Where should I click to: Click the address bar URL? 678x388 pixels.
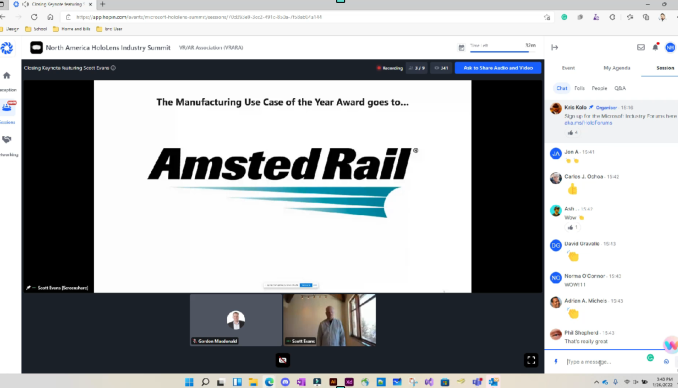click(x=199, y=17)
